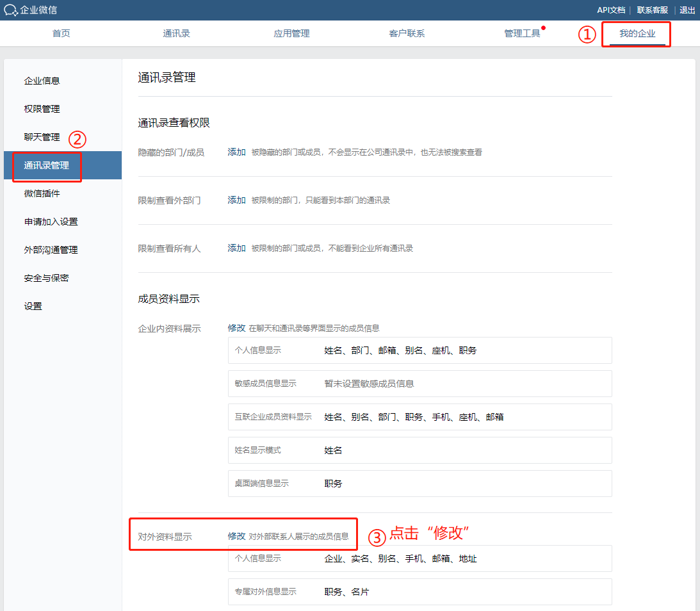This screenshot has height=611, width=700.
Task: Click the 企业微信 logo icon
Action: click(11, 10)
